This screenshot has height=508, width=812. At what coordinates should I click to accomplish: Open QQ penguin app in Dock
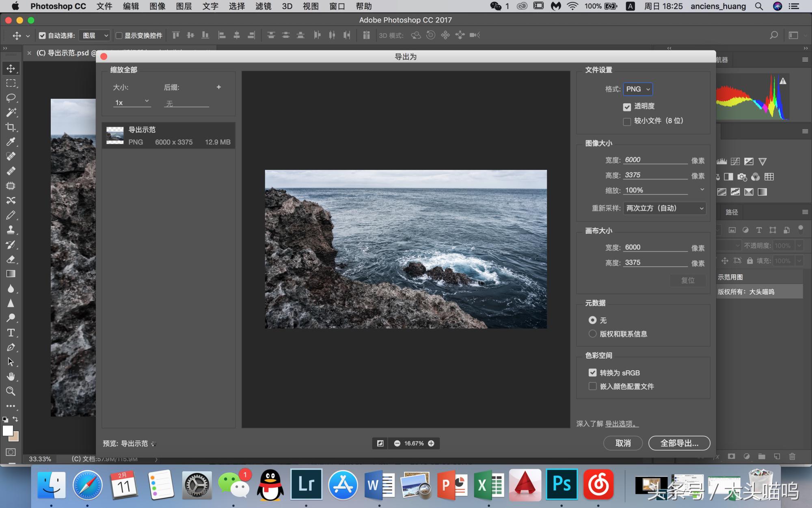pyautogui.click(x=270, y=484)
